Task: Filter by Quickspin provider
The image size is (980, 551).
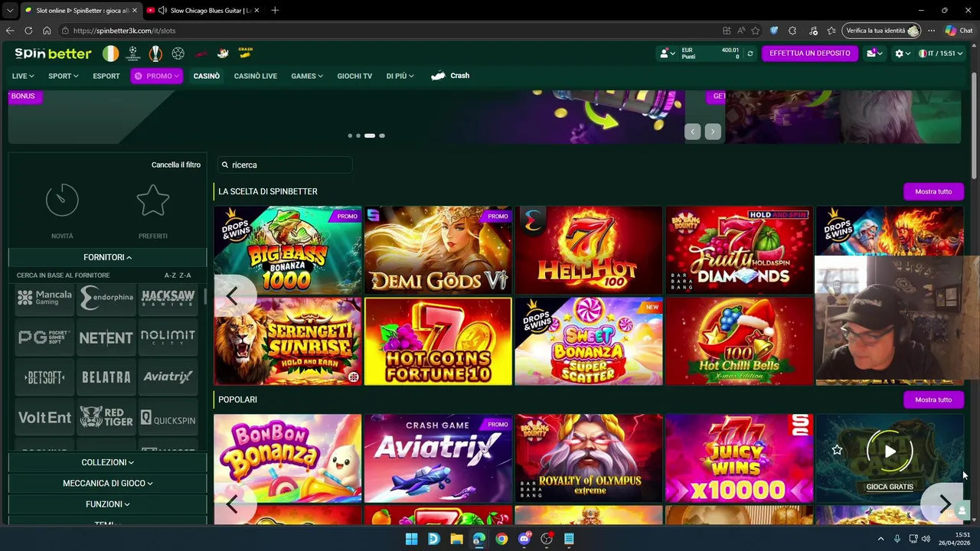Action: 168,418
